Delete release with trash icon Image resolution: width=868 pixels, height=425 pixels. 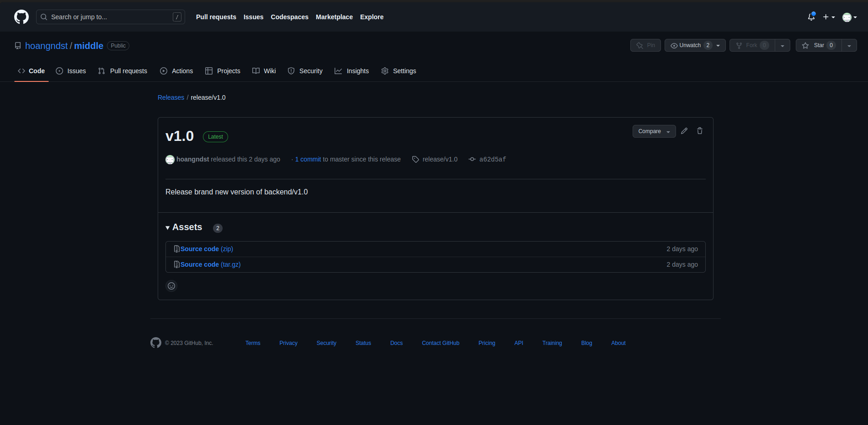click(700, 131)
